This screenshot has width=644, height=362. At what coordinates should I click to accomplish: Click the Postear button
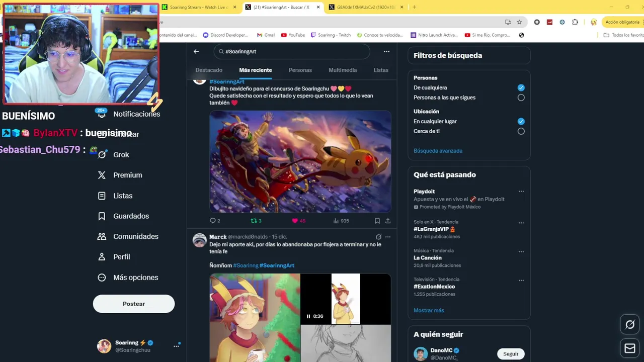(x=134, y=304)
